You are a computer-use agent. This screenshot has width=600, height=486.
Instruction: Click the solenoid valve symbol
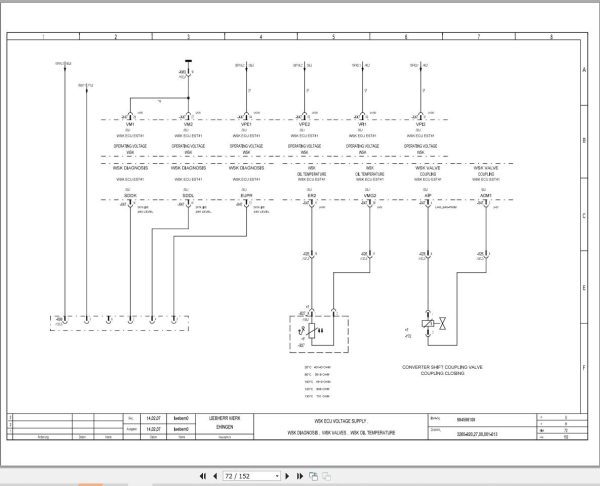[434, 323]
